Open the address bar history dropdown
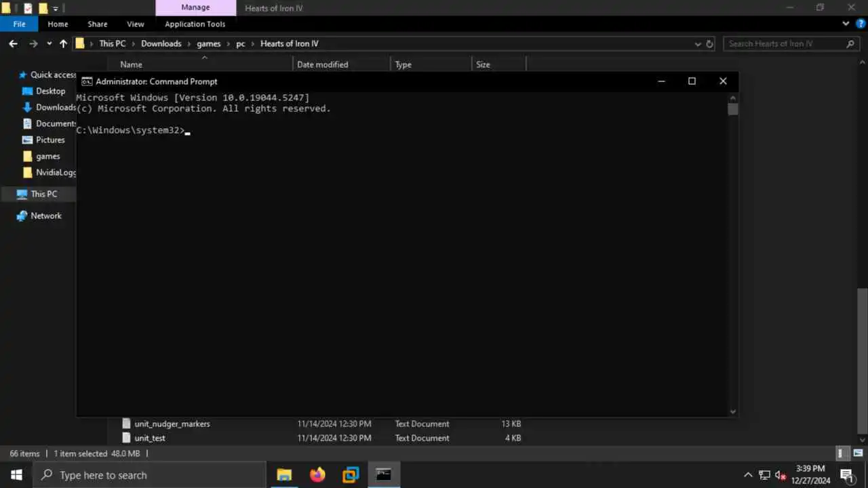868x488 pixels. pyautogui.click(x=698, y=44)
